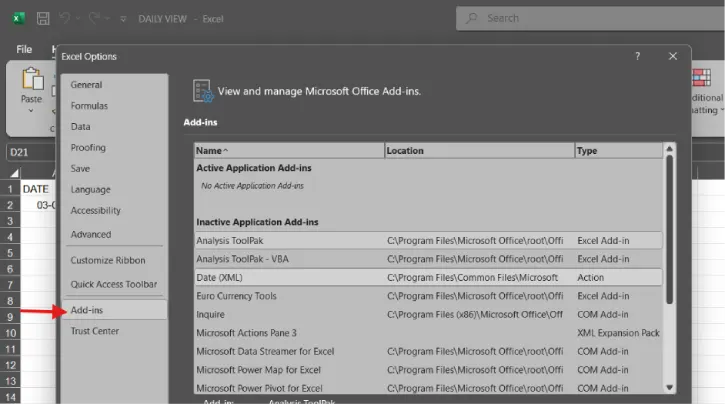
Task: Select the Euro Currency Tools row
Action: [428, 296]
